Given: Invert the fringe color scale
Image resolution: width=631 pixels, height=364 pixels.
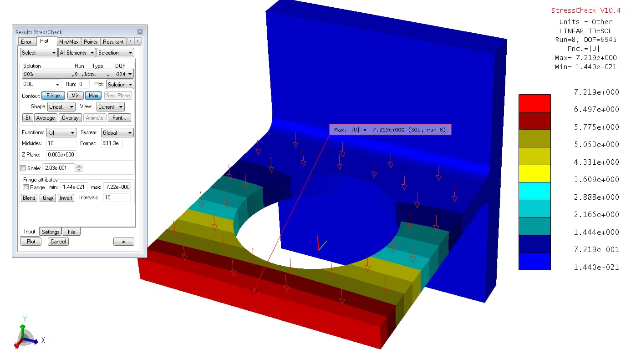Looking at the screenshot, I should [x=66, y=197].
